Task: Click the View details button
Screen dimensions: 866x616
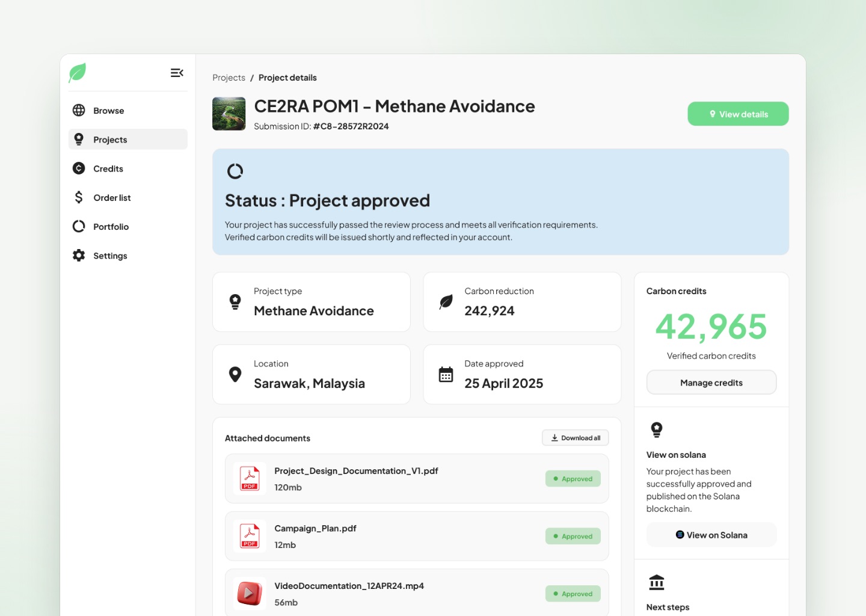Action: click(738, 114)
